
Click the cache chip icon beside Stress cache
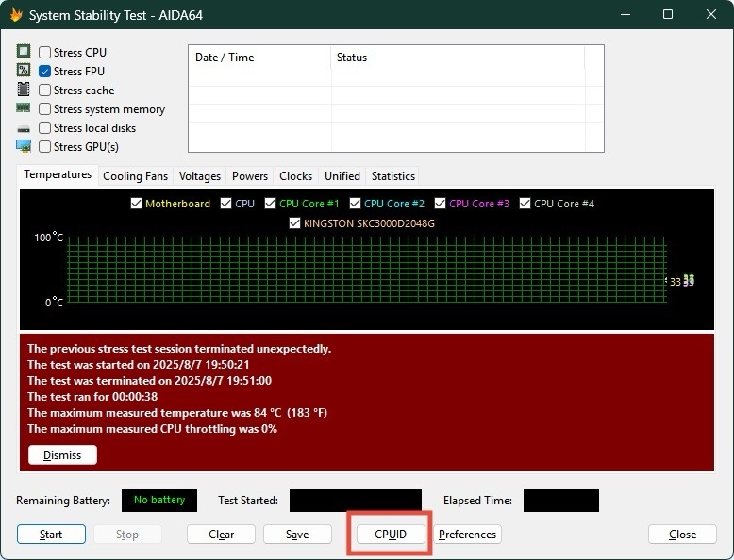pos(24,90)
